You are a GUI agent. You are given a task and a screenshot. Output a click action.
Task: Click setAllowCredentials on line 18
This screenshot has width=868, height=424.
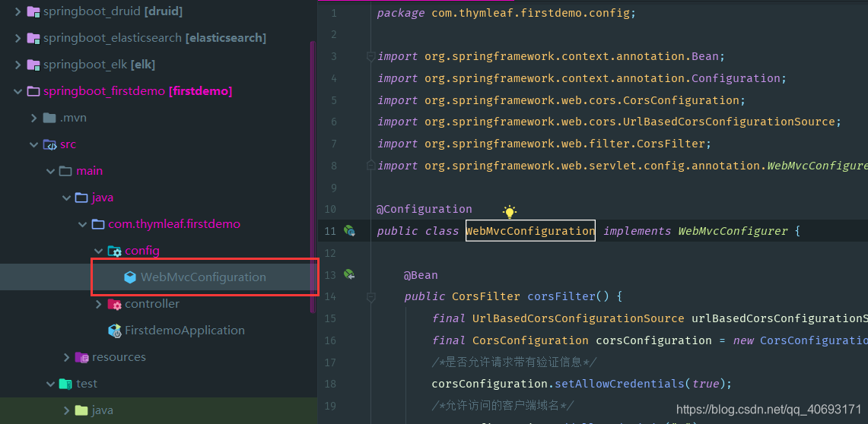point(619,384)
